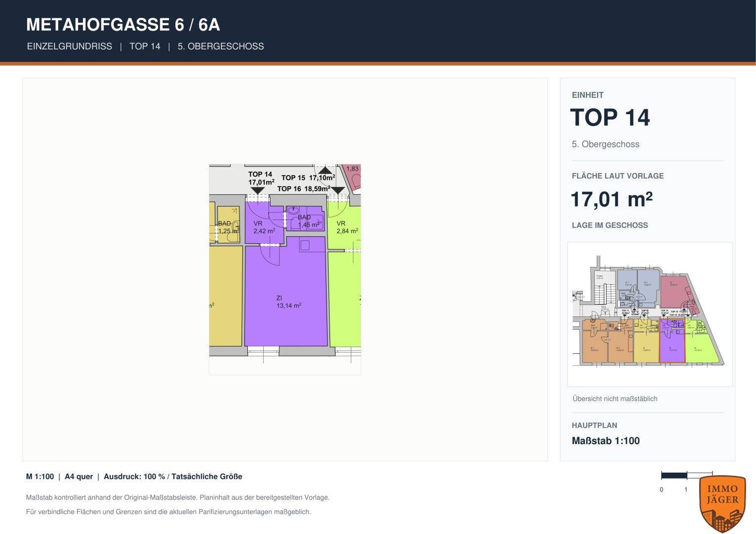Click the 17,01 m² area value
756x534 pixels.
click(x=612, y=199)
